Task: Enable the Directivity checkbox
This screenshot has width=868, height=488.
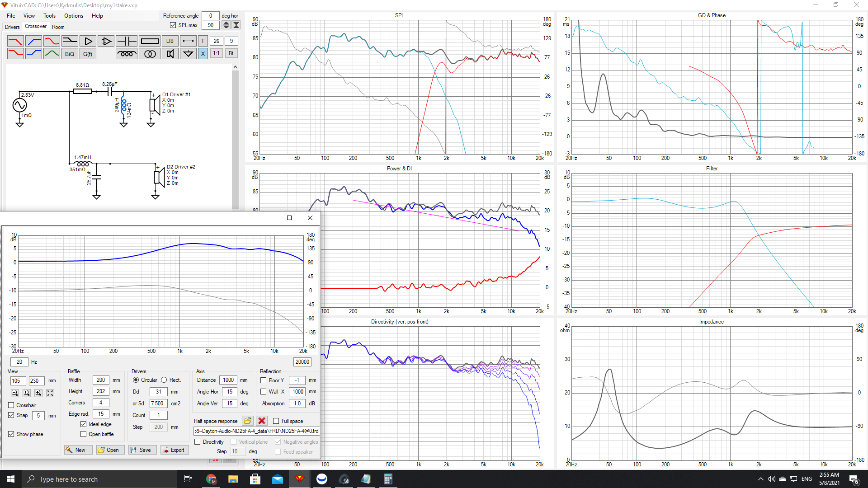Action: coord(198,442)
